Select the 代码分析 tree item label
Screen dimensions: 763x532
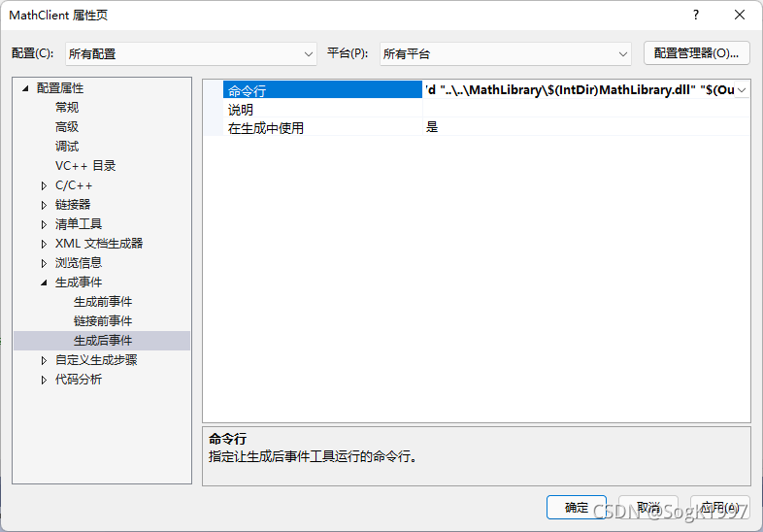click(79, 380)
